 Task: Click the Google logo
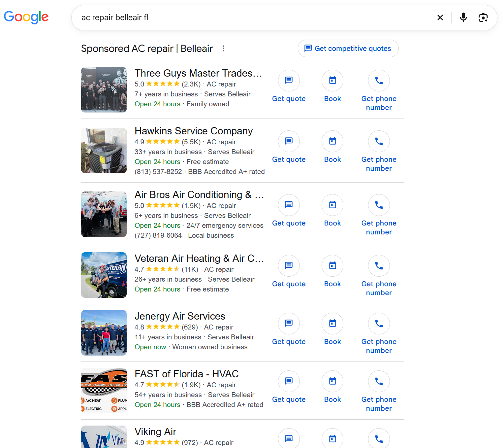click(26, 17)
